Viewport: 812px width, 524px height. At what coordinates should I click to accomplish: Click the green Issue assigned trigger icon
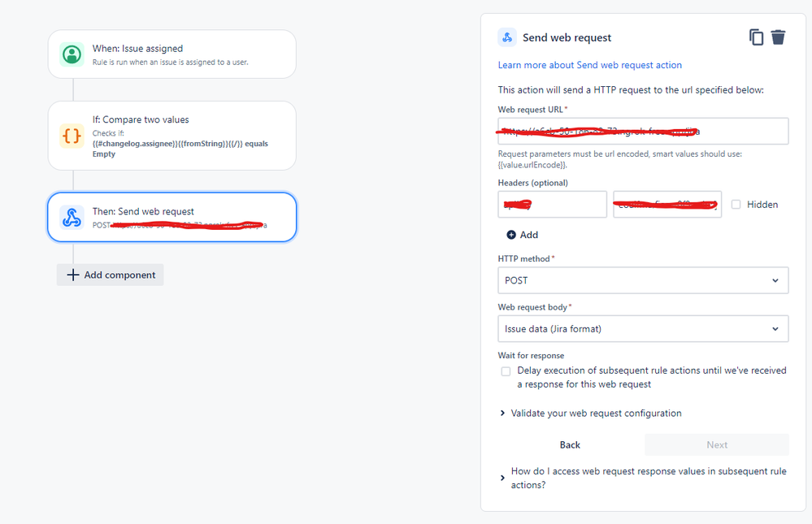tap(72, 54)
